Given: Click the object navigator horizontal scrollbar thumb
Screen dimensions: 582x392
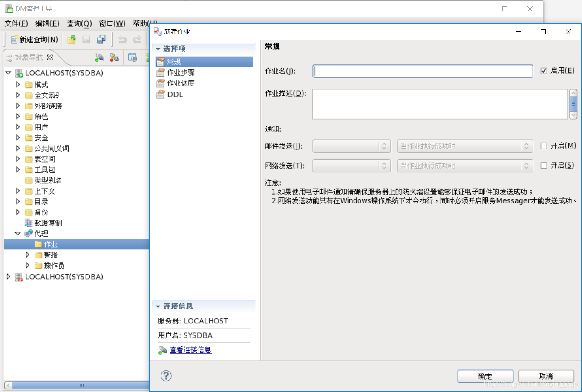Looking at the screenshot, I should point(81,386).
